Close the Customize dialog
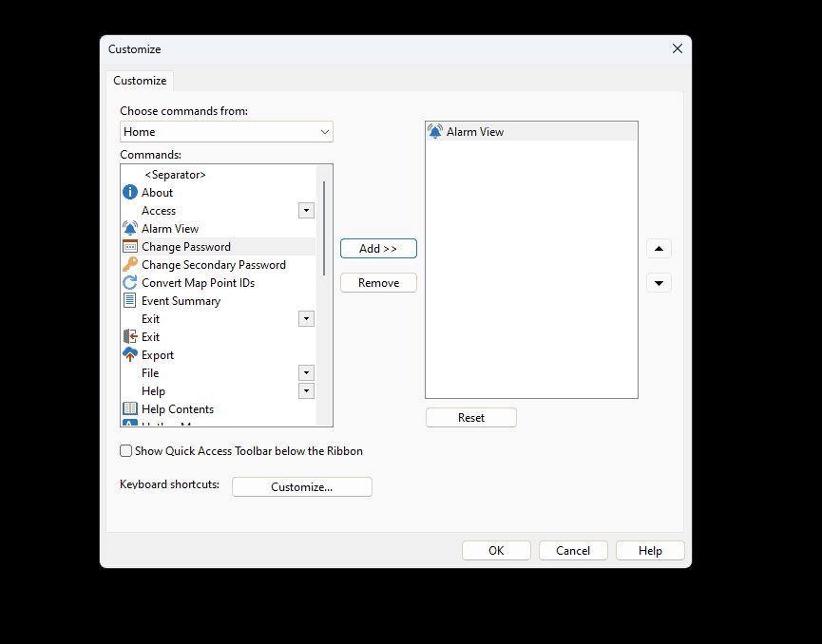This screenshot has width=822, height=644. pyautogui.click(x=678, y=48)
